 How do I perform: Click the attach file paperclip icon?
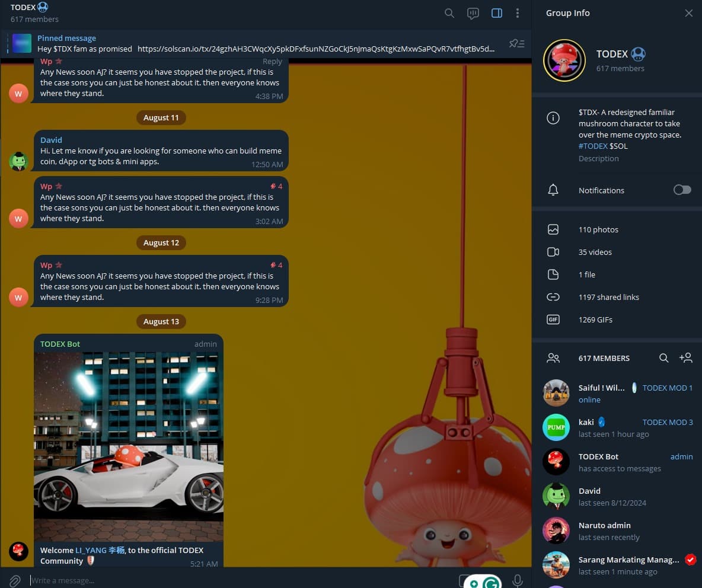pyautogui.click(x=15, y=580)
